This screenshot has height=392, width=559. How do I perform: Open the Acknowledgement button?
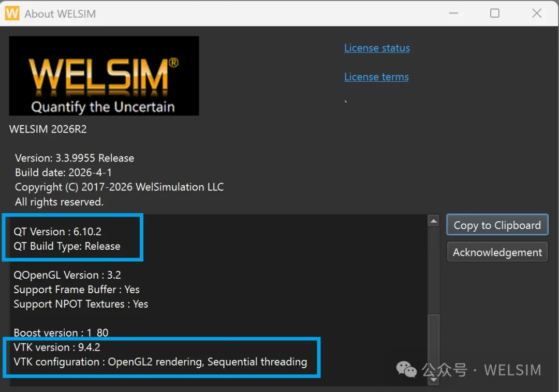click(x=497, y=252)
